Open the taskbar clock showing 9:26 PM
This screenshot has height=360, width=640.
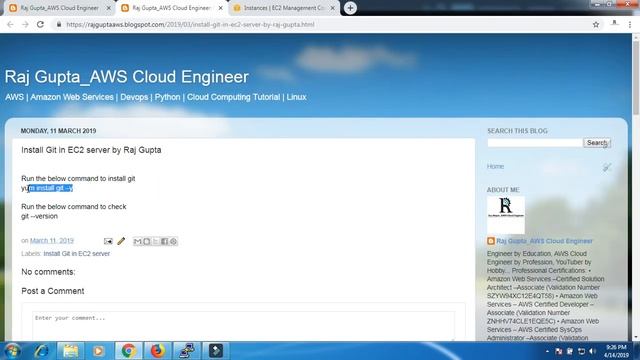pos(616,351)
